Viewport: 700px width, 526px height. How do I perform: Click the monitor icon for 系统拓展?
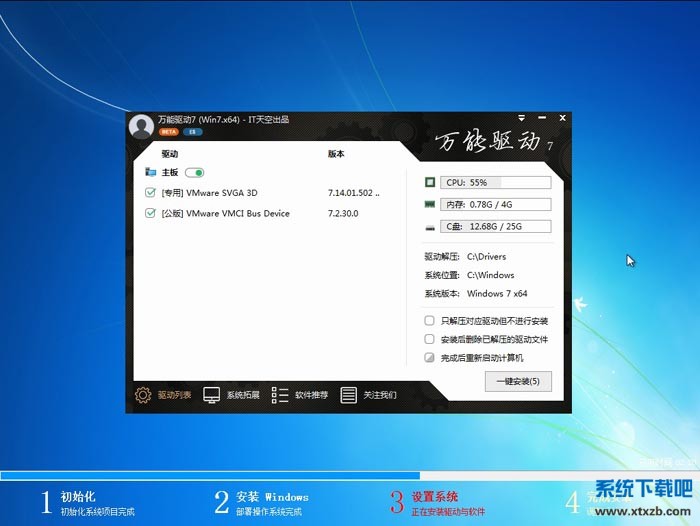click(x=212, y=395)
